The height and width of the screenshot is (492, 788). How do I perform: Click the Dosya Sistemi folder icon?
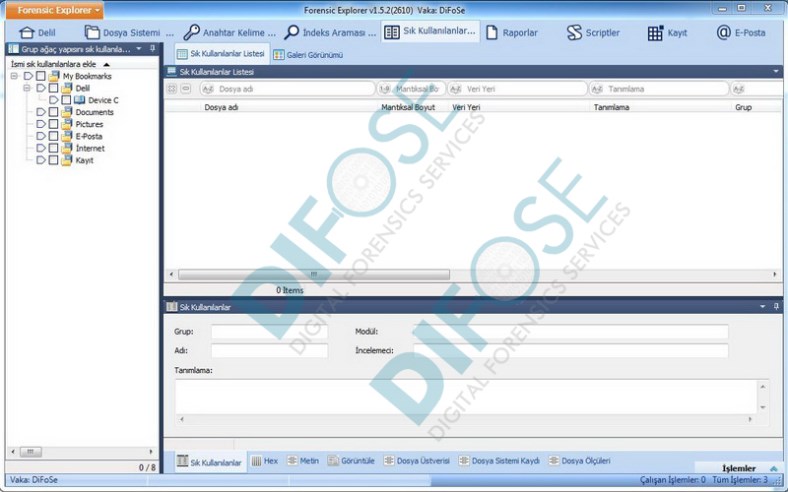click(92, 33)
